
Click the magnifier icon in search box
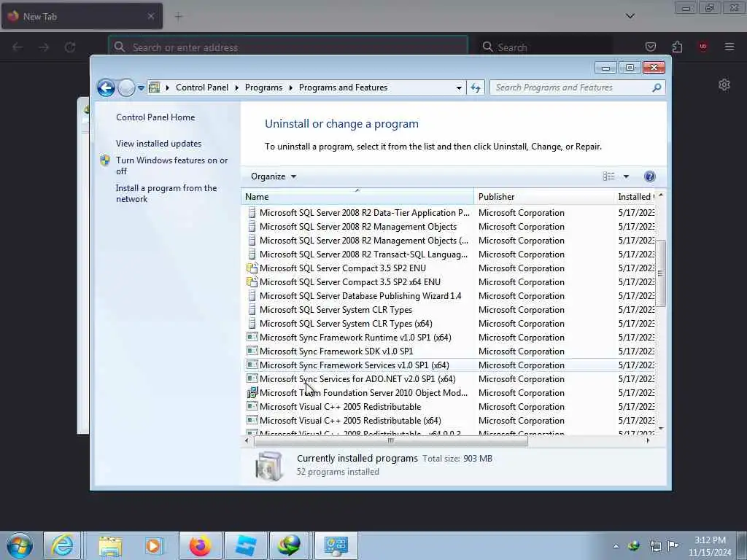[657, 87]
